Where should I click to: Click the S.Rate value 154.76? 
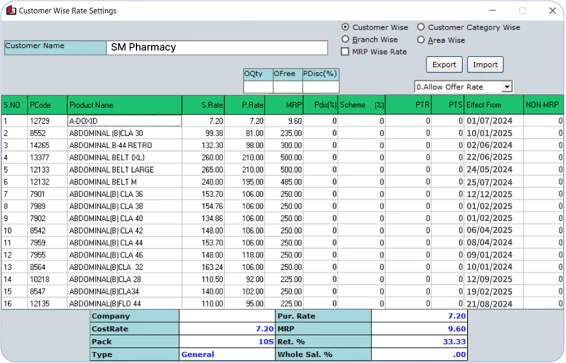coord(203,206)
